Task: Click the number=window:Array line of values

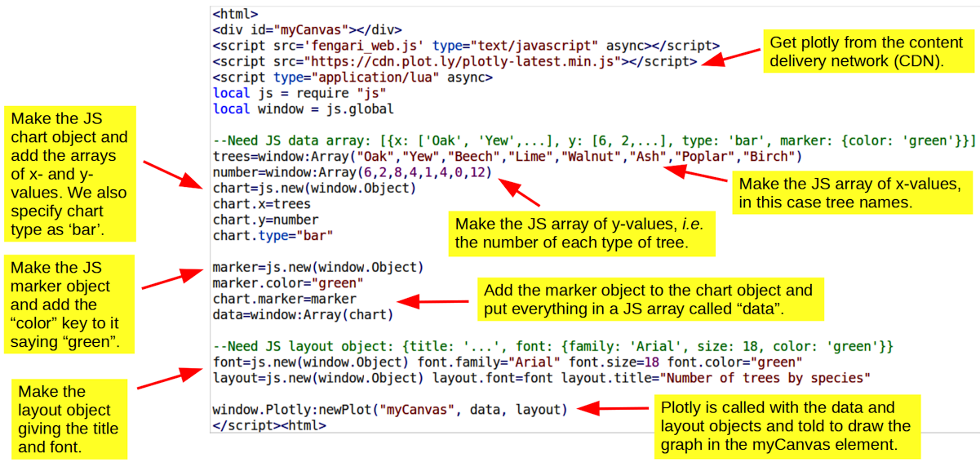Action: pos(351,172)
